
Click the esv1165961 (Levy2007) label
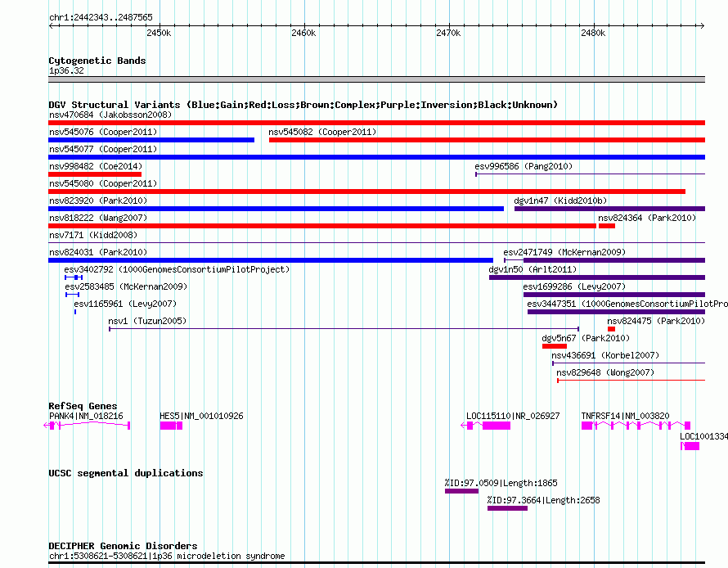click(x=125, y=304)
